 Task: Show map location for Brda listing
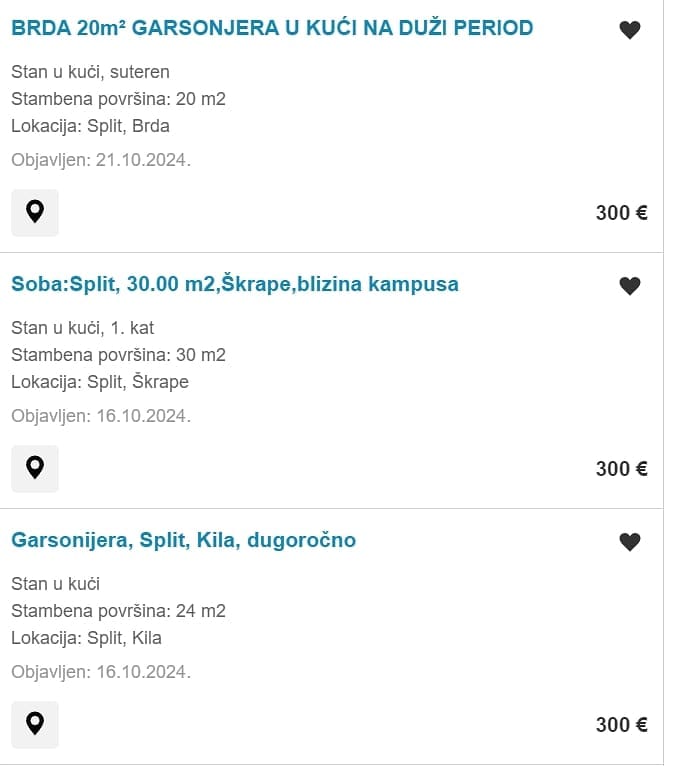(35, 212)
